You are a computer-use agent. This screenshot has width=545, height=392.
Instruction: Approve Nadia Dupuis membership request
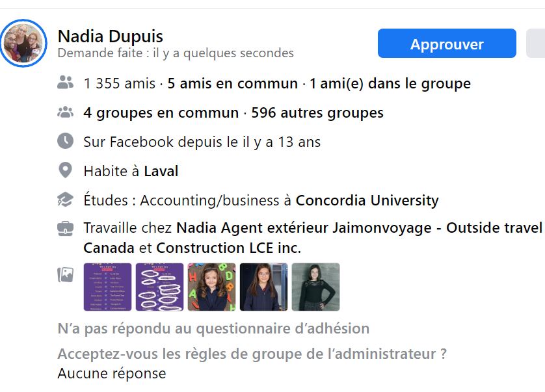(447, 44)
